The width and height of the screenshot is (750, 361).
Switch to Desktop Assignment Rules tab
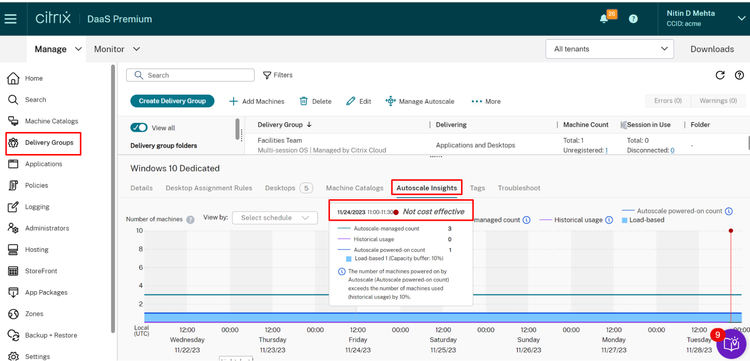pyautogui.click(x=209, y=188)
